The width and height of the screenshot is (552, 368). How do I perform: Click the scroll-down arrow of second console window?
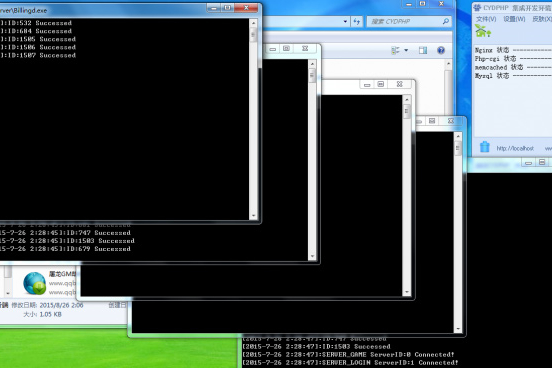coord(312,256)
